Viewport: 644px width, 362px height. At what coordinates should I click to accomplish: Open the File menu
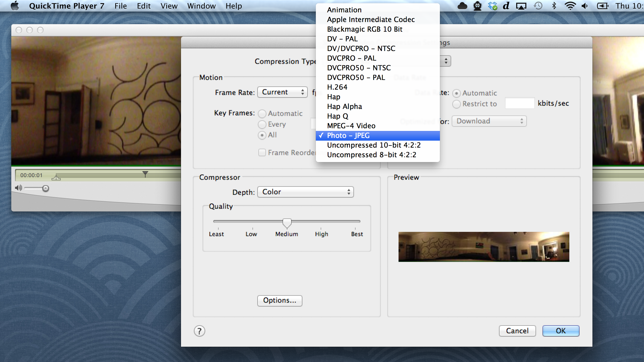pos(121,6)
